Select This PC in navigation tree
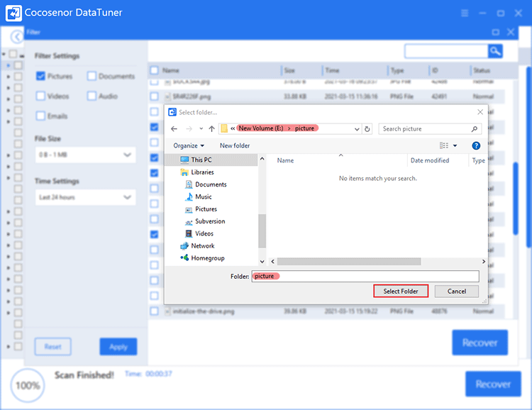 [x=201, y=160]
